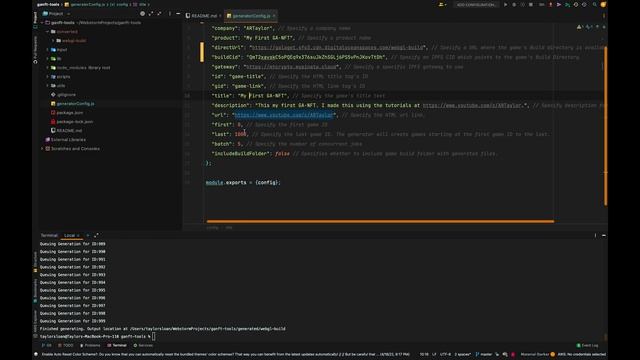Close the generatorConfig.js editor tab
The image size is (640, 360).
(274, 16)
